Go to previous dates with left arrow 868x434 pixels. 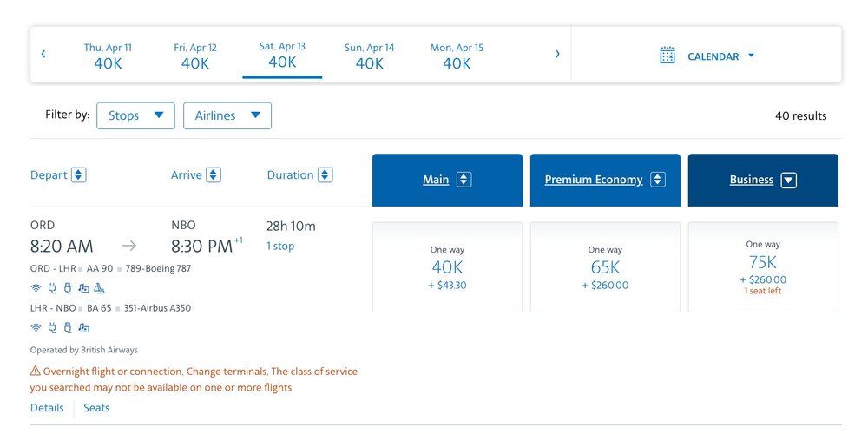(x=43, y=54)
